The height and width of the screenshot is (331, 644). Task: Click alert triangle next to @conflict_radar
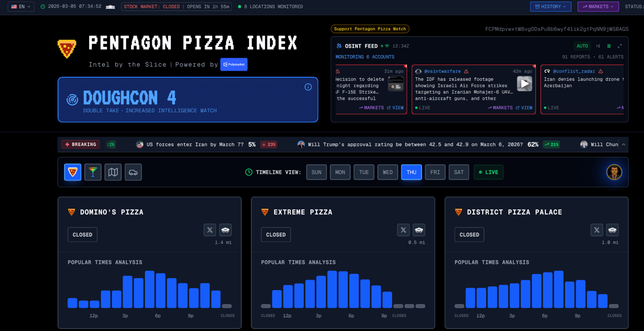tap(601, 71)
